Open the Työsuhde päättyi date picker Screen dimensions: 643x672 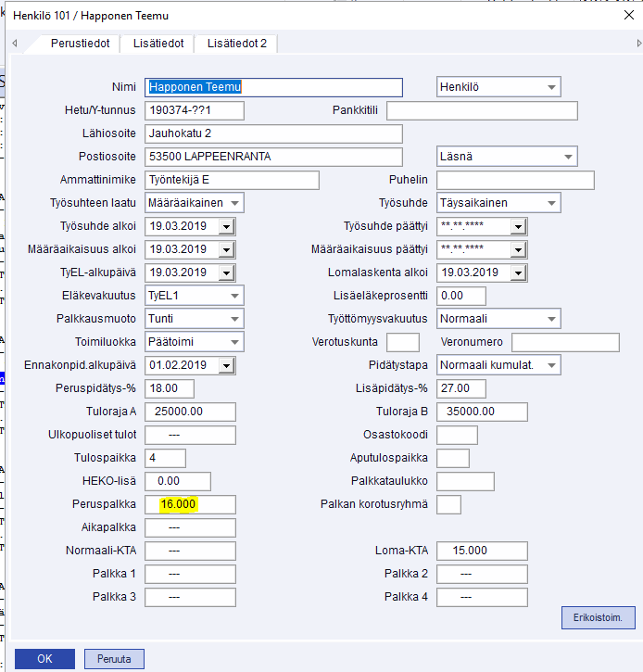pyautogui.click(x=518, y=226)
